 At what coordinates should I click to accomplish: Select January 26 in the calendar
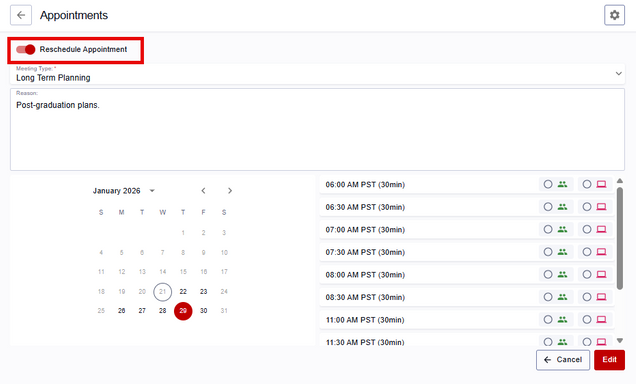(x=122, y=311)
